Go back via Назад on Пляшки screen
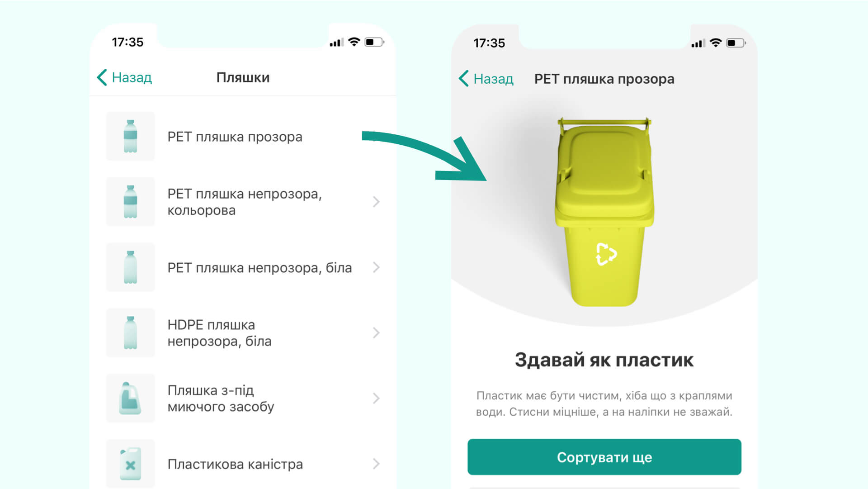The image size is (868, 489). click(124, 77)
